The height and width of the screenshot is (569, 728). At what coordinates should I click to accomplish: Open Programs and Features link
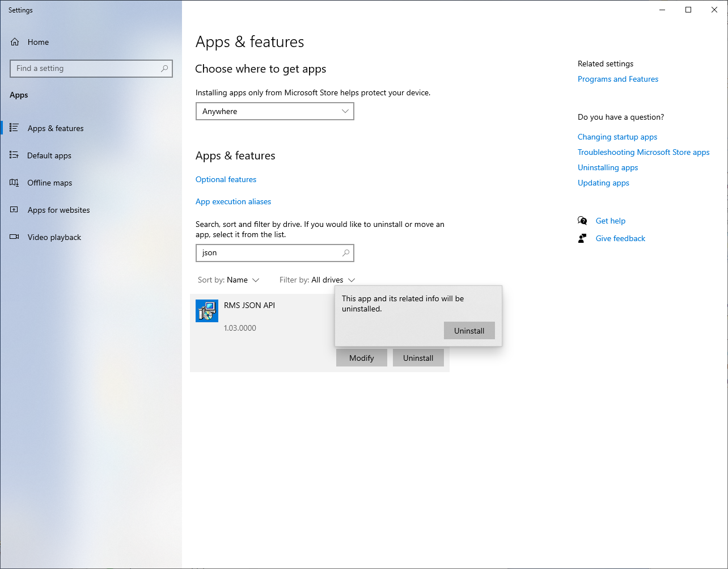click(x=618, y=79)
